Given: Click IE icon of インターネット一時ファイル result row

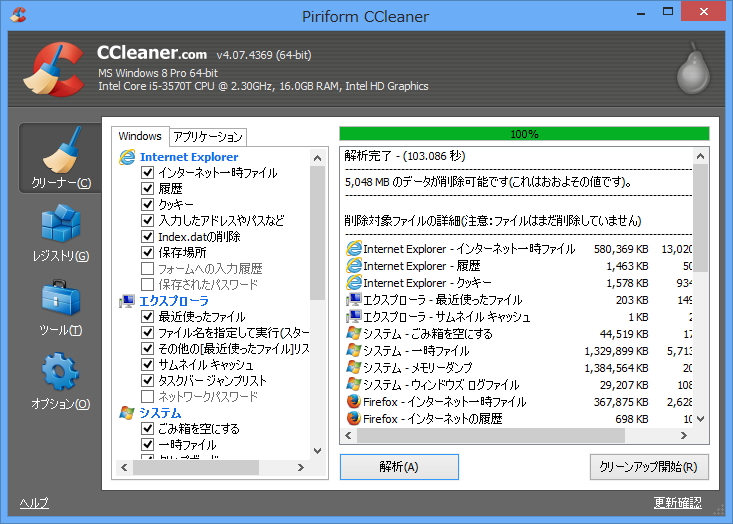Looking at the screenshot, I should 354,248.
